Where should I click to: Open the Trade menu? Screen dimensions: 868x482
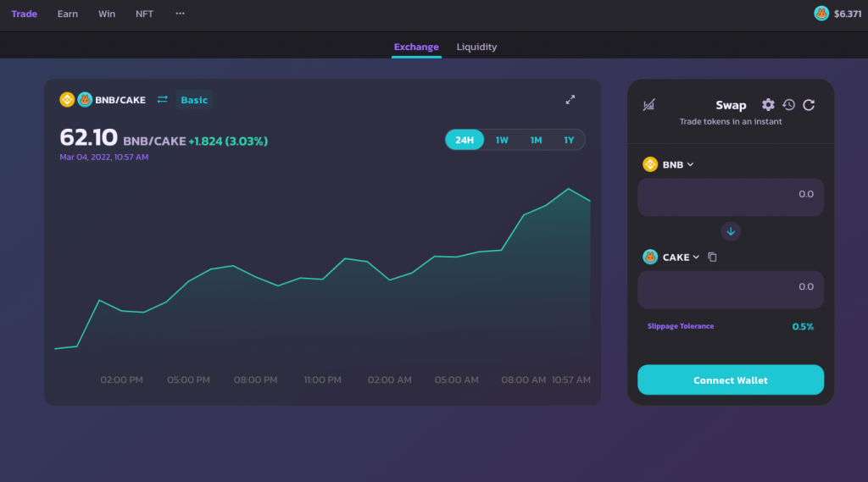coord(25,14)
